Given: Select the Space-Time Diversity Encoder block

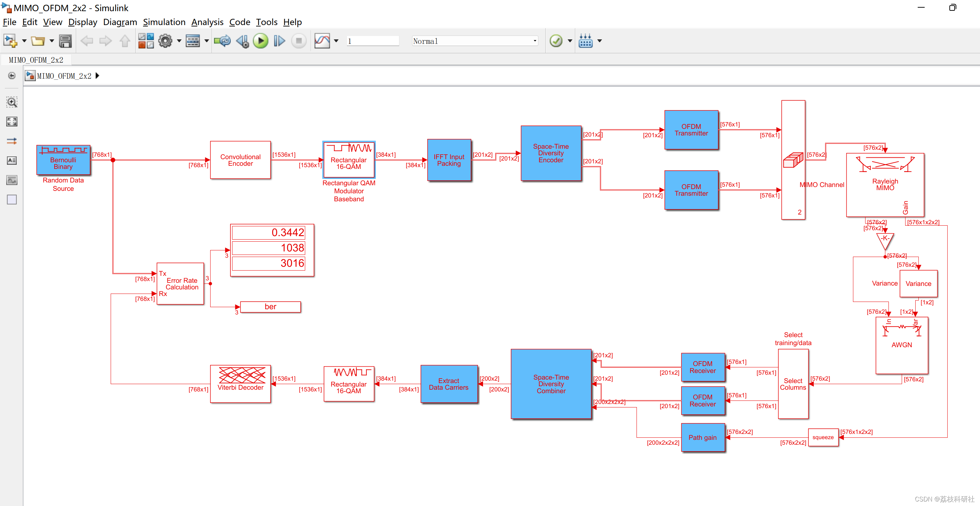Looking at the screenshot, I should tap(551, 153).
